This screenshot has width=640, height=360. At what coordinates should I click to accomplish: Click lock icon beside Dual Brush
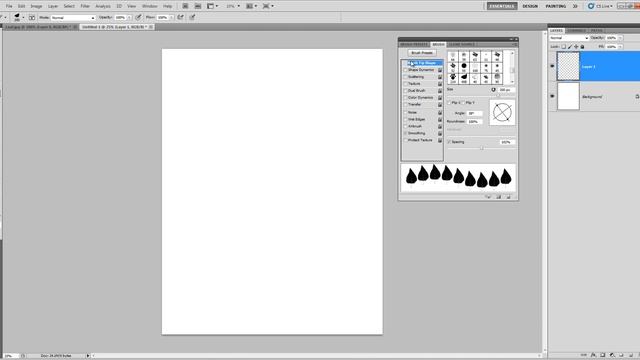pos(440,91)
